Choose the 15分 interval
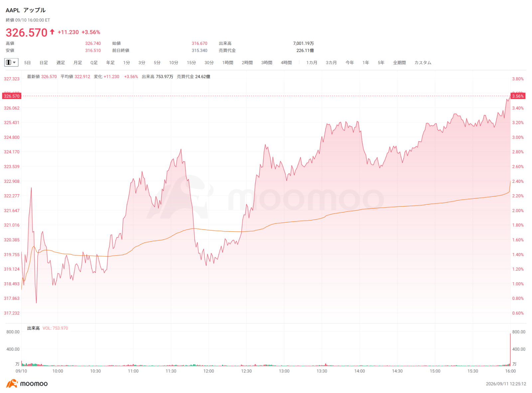 point(191,63)
